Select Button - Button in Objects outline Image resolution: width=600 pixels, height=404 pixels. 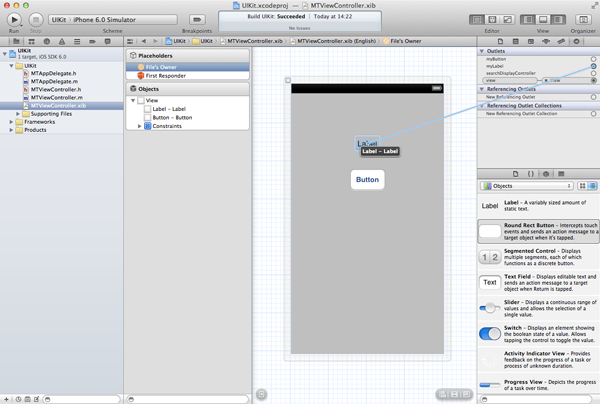(x=172, y=117)
